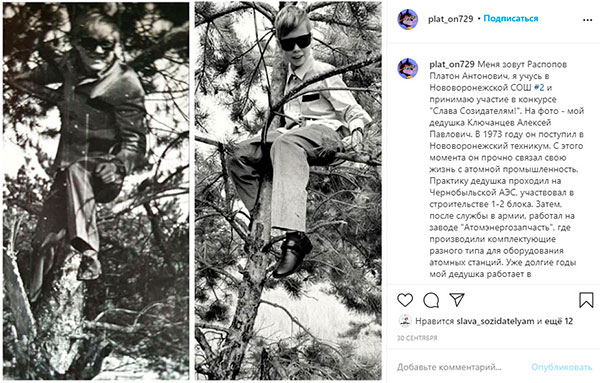600x383 pixels.
Task: Share the post with the paper plane icon
Action: pos(457,300)
